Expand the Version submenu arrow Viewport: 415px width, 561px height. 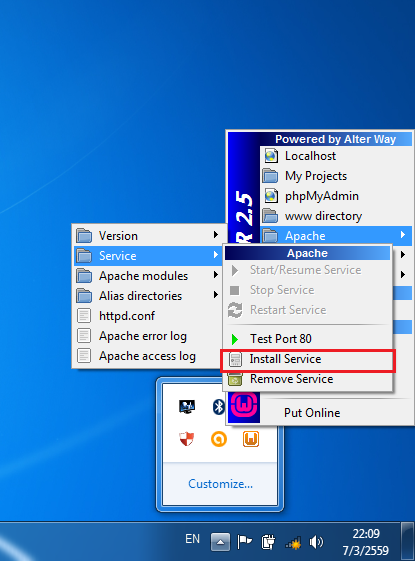216,235
